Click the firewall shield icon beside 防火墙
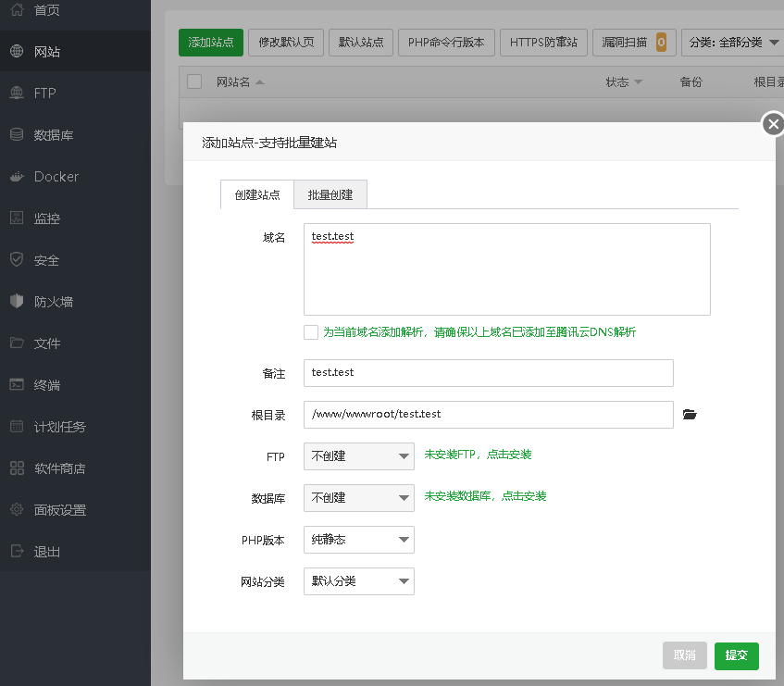The width and height of the screenshot is (784, 686). 17,301
